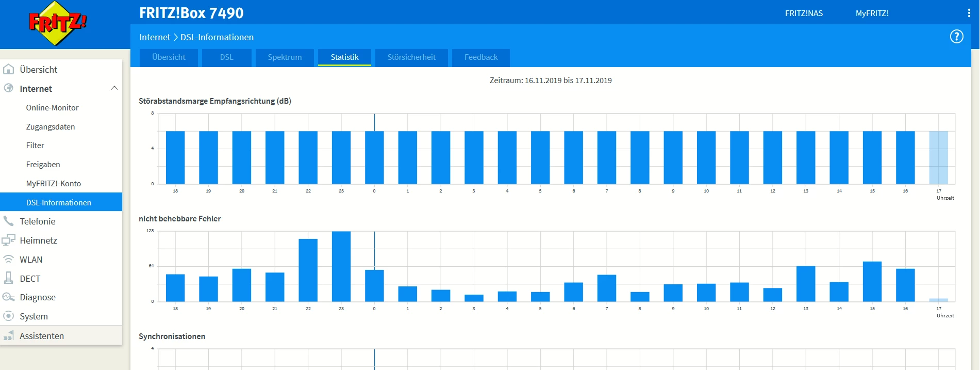980x370 pixels.
Task: Click the 13 o'clock bar in error chart
Action: 806,284
